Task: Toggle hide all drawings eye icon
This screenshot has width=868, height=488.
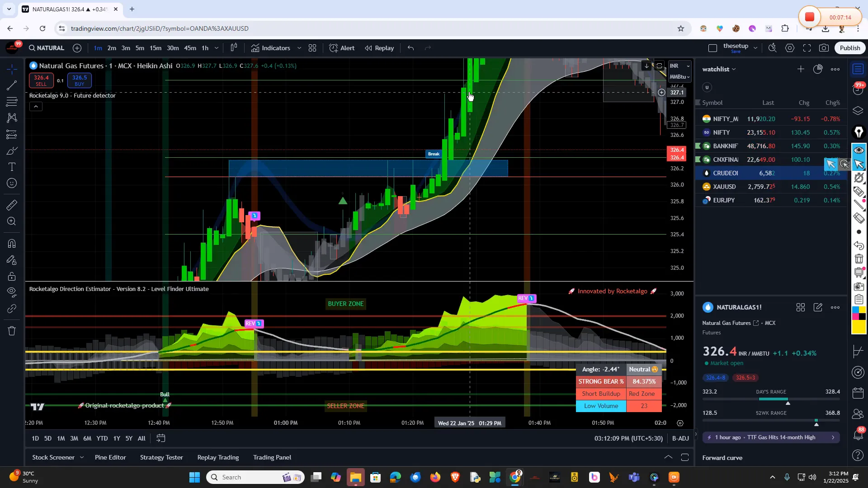Action: (12, 291)
